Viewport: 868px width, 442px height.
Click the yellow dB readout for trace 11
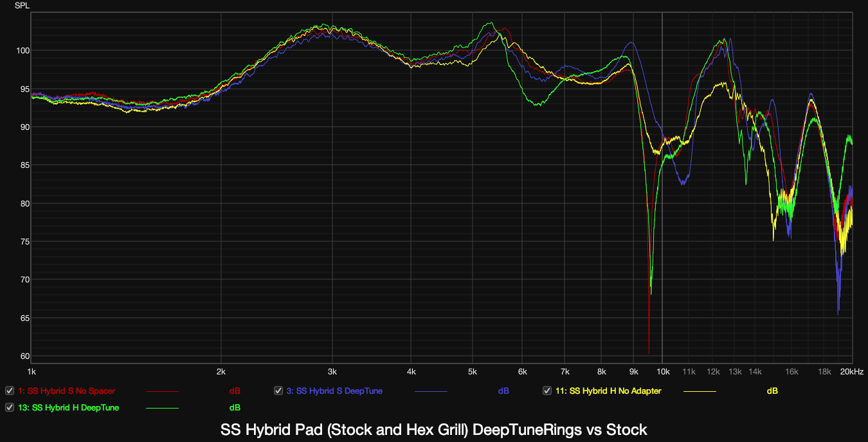pos(772,391)
